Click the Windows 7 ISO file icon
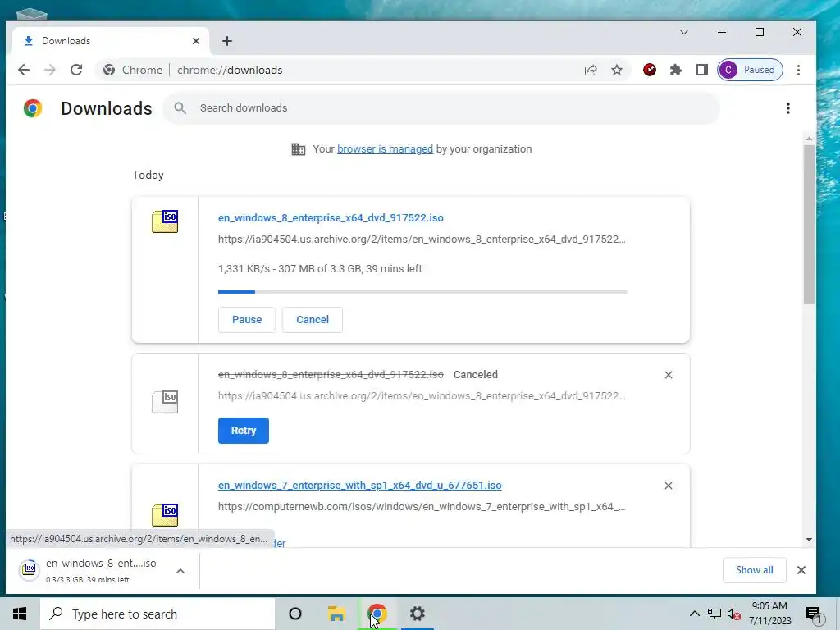 tap(165, 515)
